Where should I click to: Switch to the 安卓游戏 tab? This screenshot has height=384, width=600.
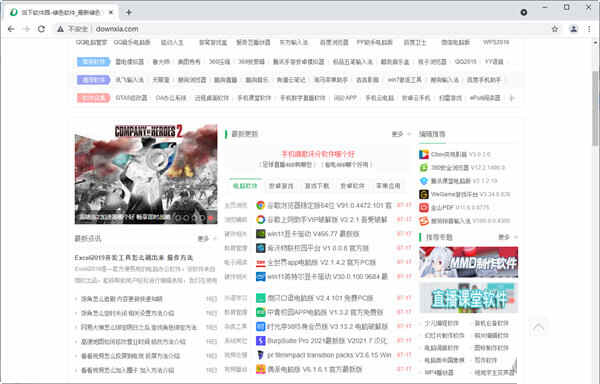pos(281,186)
